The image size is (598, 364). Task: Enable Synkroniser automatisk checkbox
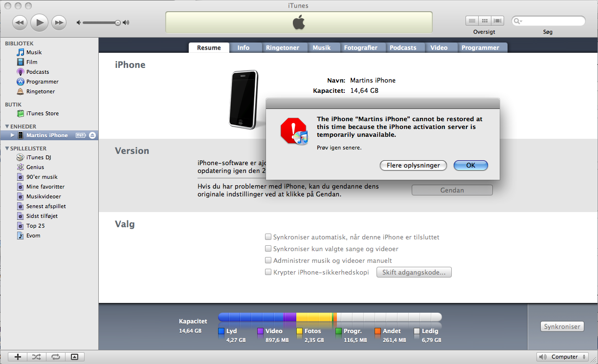coord(268,237)
